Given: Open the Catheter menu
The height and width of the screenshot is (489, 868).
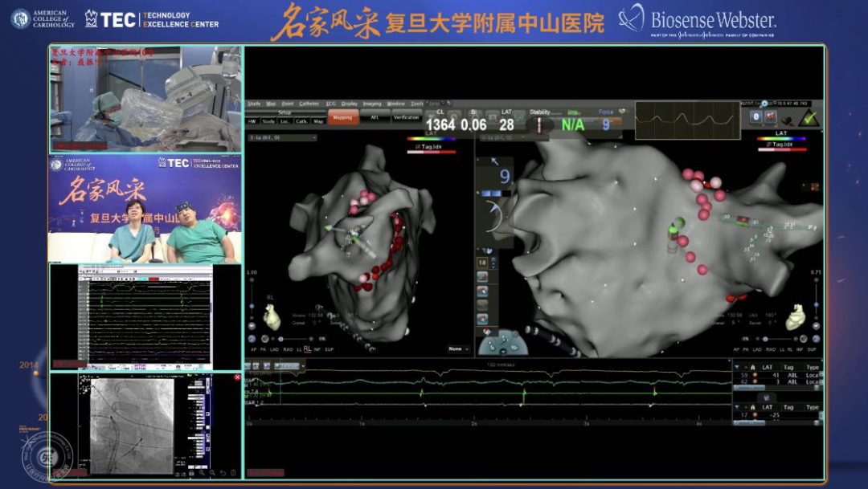Looking at the screenshot, I should pos(309,104).
